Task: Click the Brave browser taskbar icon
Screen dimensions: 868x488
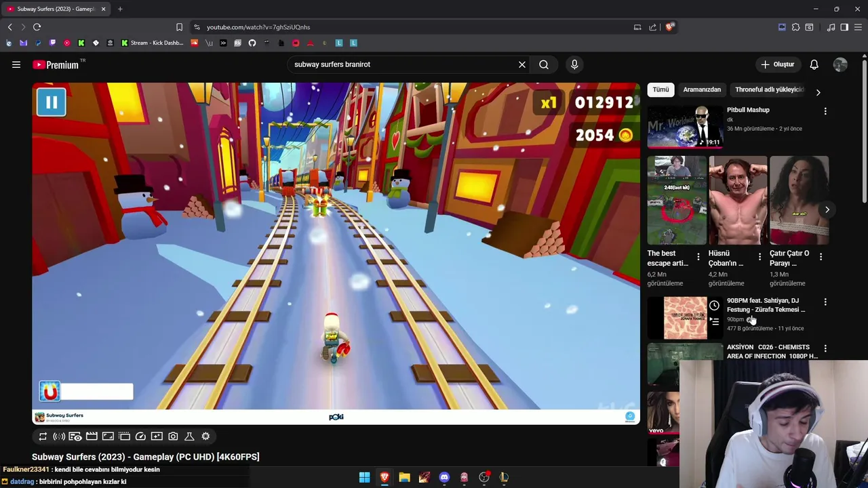Action: point(384,477)
